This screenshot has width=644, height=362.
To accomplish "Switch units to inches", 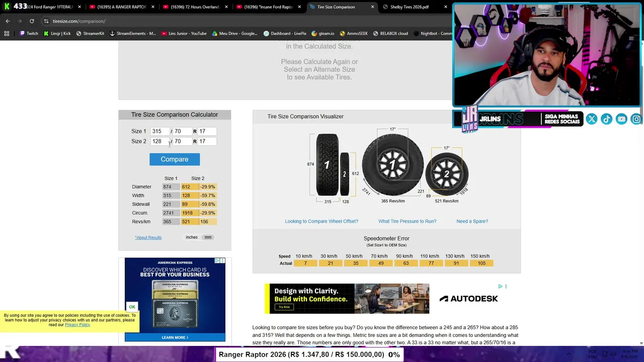I will [x=192, y=237].
